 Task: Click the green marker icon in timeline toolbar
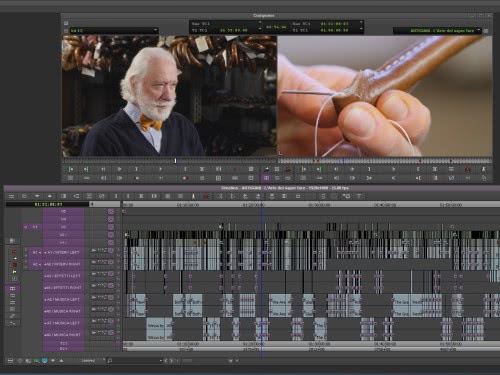point(193,196)
